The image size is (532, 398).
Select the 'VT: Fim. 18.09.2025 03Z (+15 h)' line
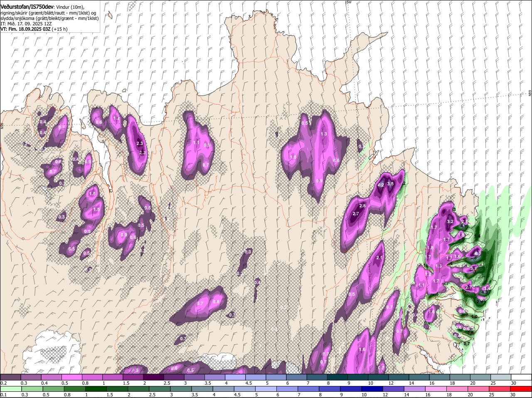34,29
